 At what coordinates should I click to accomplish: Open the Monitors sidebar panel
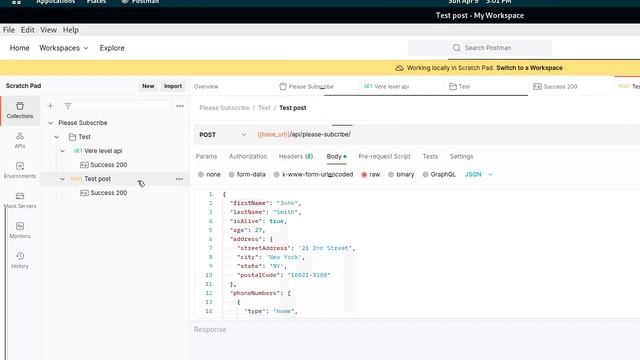(20, 230)
